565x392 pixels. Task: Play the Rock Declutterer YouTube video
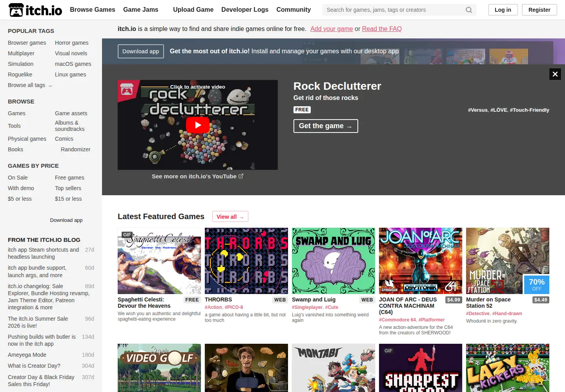[198, 125]
